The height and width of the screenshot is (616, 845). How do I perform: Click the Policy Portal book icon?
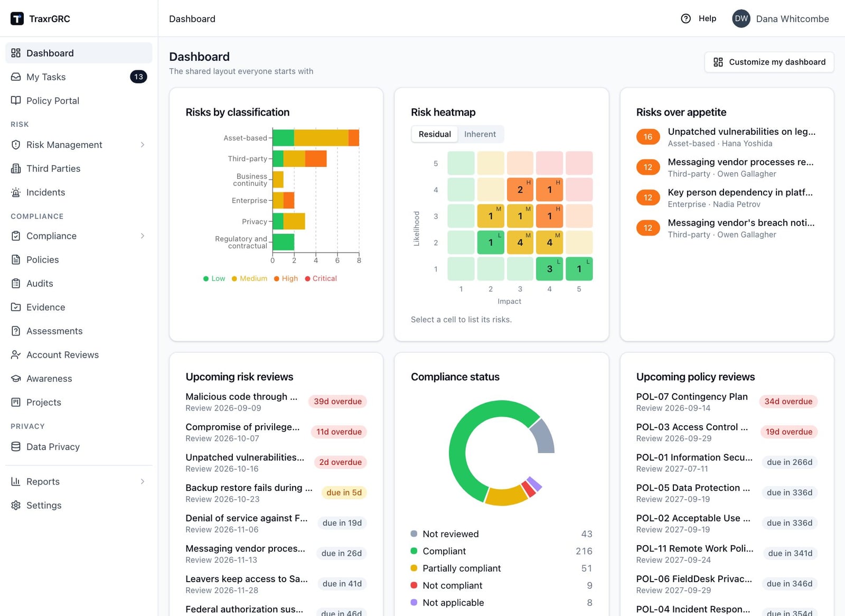(16, 100)
